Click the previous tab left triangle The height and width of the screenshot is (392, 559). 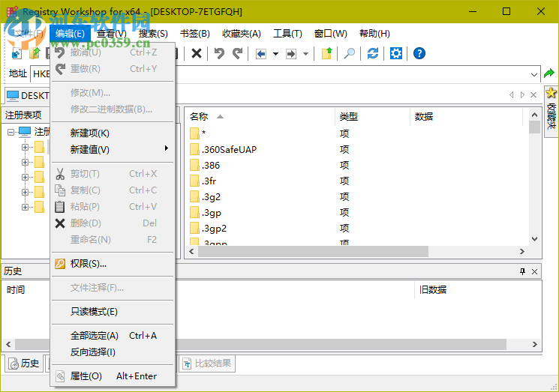512,94
